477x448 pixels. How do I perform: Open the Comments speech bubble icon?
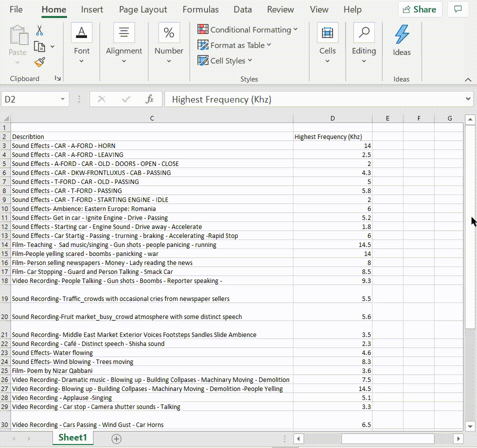pos(458,9)
